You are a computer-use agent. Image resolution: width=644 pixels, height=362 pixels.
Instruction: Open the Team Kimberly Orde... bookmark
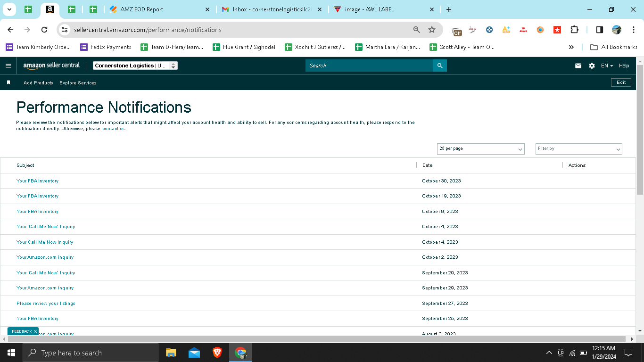click(38, 47)
